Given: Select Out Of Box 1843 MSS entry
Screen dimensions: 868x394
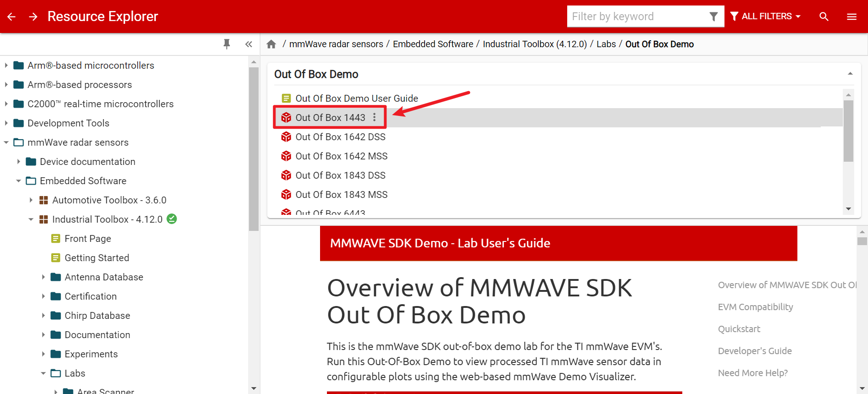Looking at the screenshot, I should point(341,194).
